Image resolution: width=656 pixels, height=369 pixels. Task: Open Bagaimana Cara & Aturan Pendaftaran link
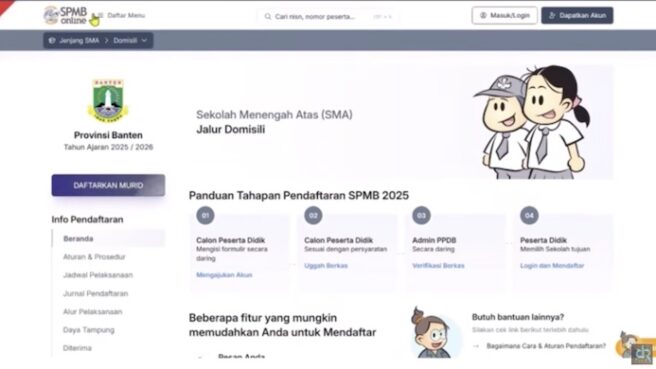click(x=546, y=346)
